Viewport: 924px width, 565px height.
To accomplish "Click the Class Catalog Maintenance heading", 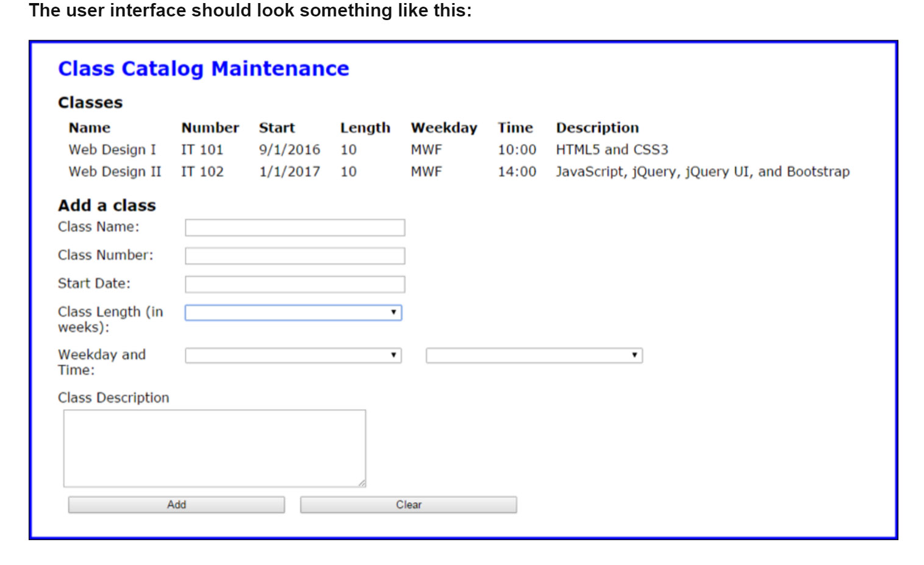I will coord(203,69).
